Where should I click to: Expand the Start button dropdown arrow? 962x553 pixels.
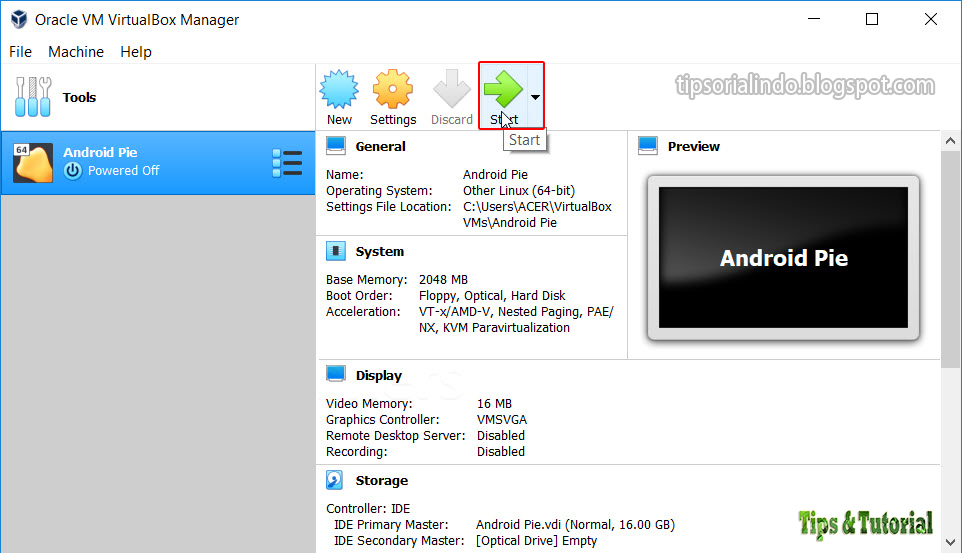click(x=535, y=97)
